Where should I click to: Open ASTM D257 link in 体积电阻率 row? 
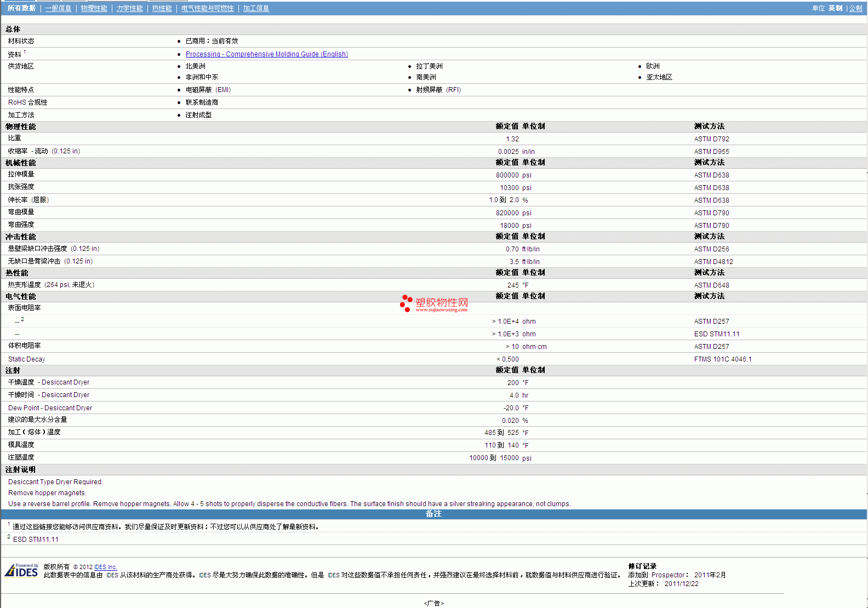[x=711, y=347]
